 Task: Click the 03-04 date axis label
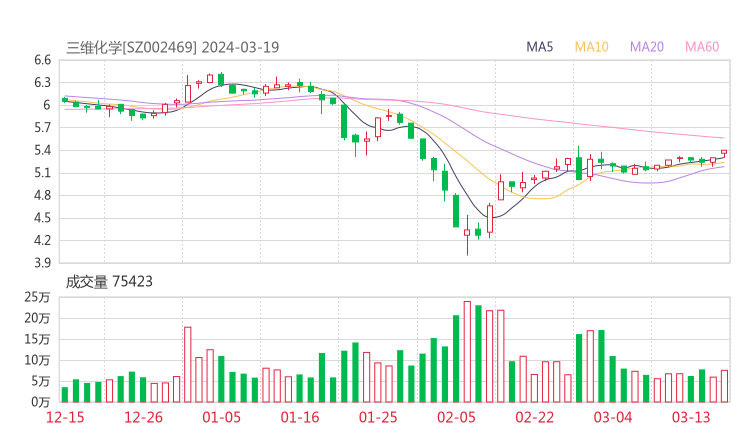tap(613, 417)
